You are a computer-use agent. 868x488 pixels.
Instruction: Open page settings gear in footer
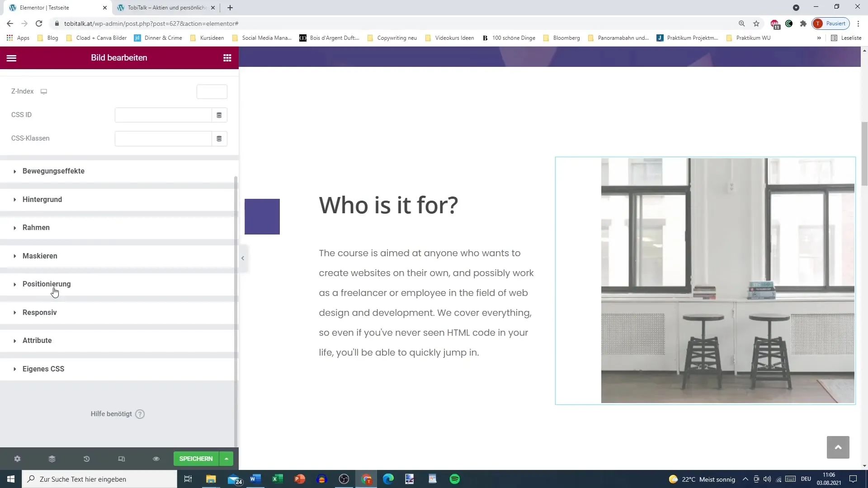coord(17,459)
